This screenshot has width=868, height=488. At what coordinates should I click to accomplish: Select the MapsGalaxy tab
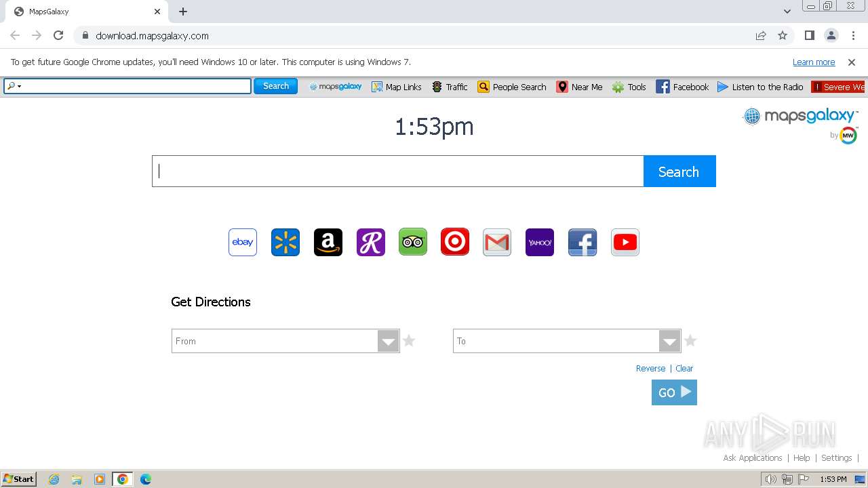(86, 12)
